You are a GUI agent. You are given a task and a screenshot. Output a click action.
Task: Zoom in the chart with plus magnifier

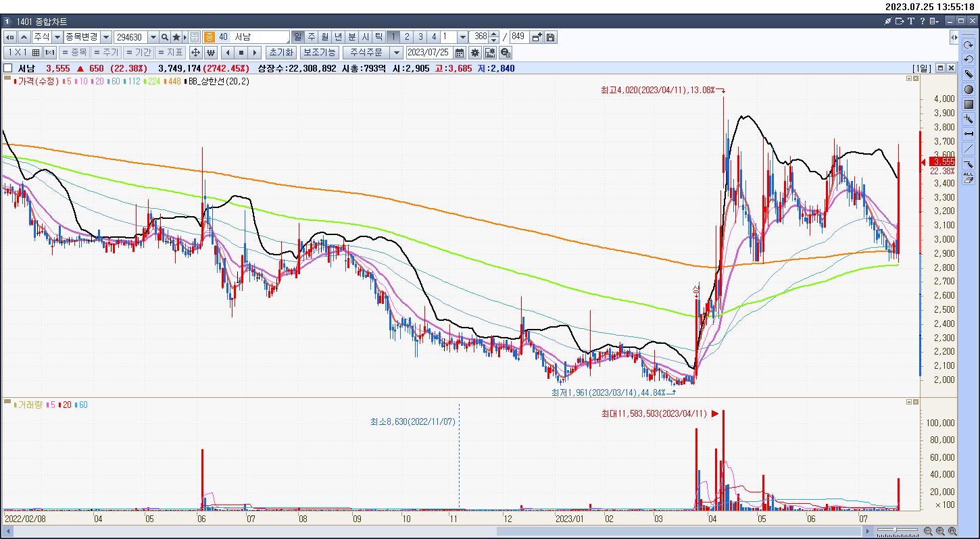point(940,531)
